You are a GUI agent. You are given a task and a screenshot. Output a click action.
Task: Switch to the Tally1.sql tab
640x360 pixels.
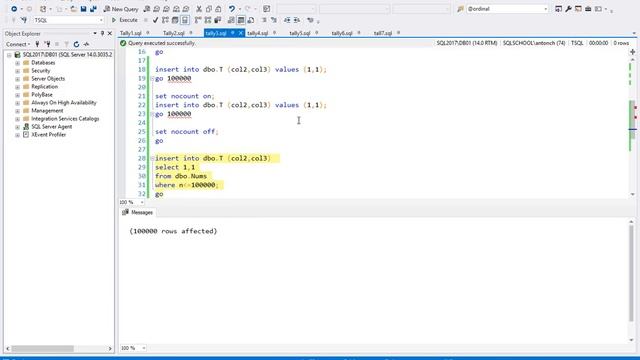point(131,33)
